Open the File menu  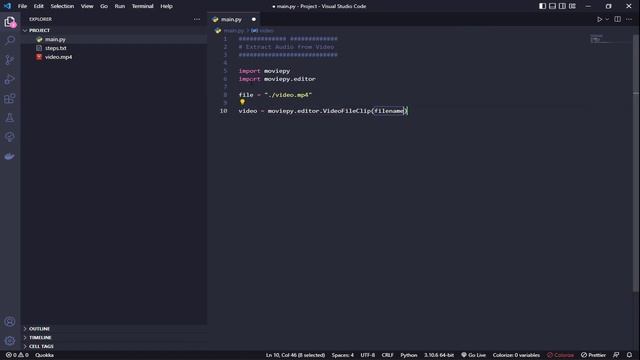22,6
